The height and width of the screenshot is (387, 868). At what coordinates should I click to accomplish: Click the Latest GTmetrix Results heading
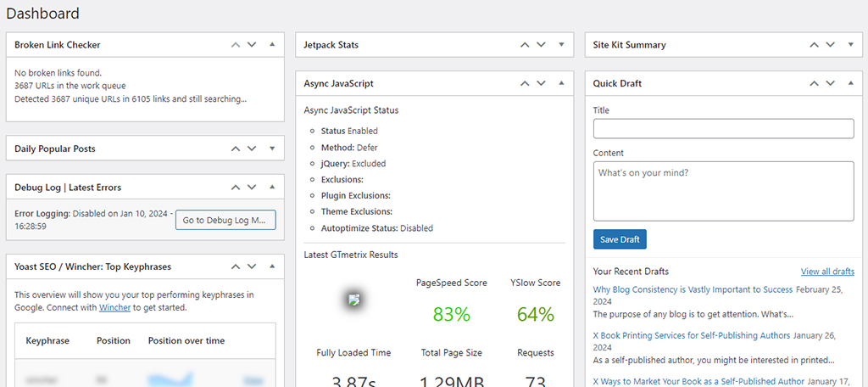pos(351,255)
